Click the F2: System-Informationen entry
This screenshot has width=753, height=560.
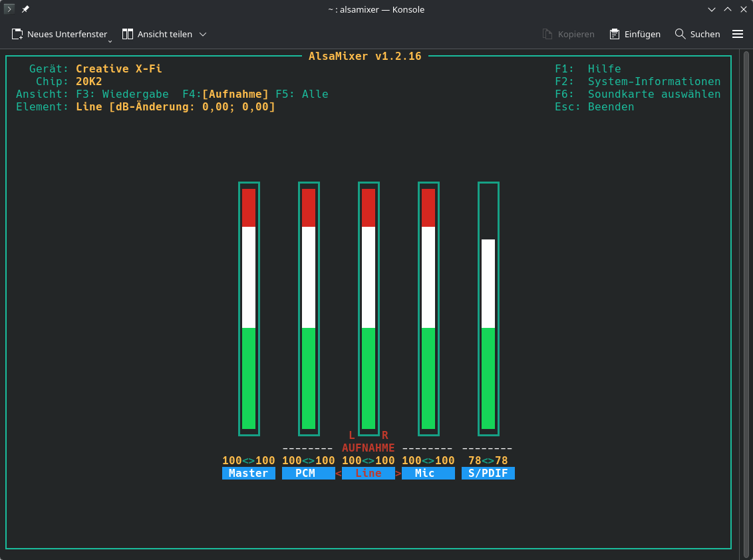click(638, 82)
